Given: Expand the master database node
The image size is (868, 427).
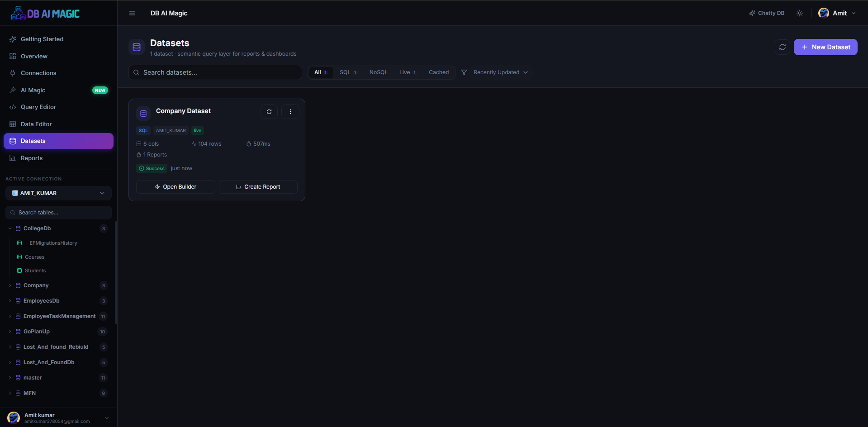Looking at the screenshot, I should click(x=10, y=378).
